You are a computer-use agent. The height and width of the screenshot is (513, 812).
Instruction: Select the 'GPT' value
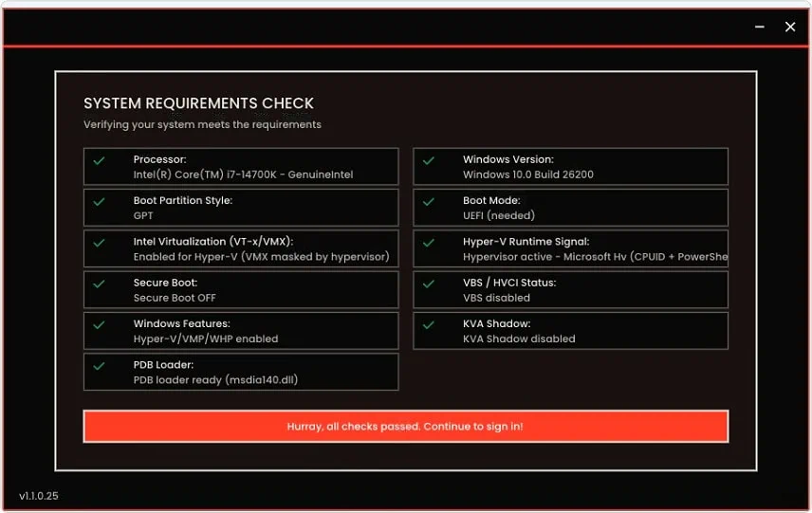coord(143,215)
